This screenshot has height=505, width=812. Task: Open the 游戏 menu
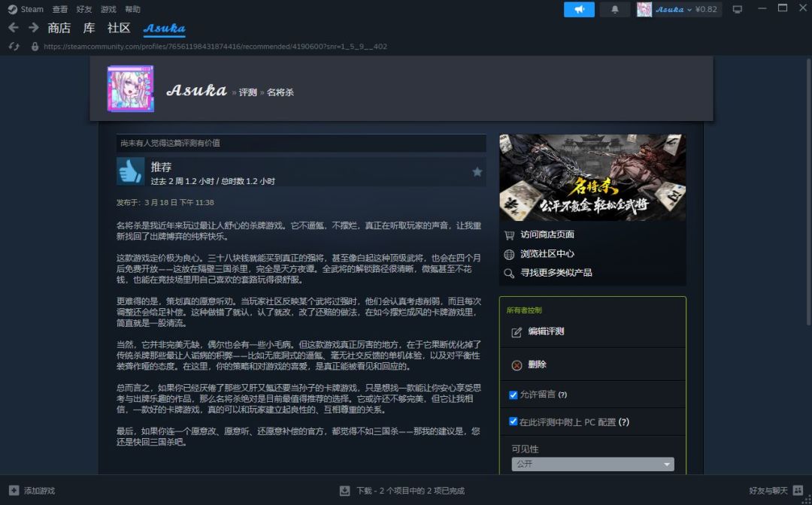108,9
